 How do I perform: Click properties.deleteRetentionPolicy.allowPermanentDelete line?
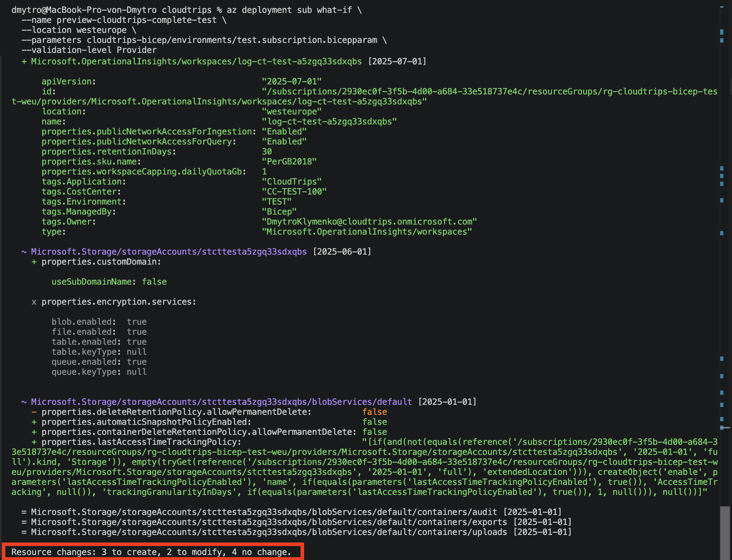(x=209, y=412)
